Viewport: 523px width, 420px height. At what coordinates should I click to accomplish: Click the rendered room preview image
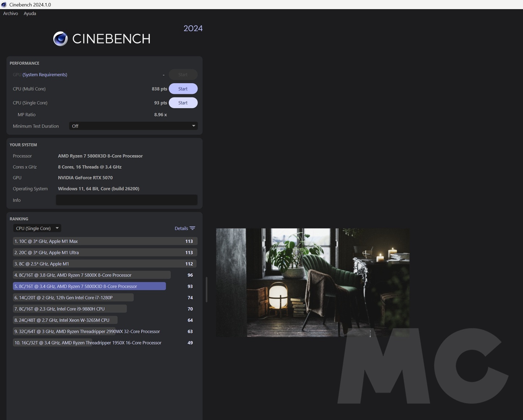coord(313,282)
